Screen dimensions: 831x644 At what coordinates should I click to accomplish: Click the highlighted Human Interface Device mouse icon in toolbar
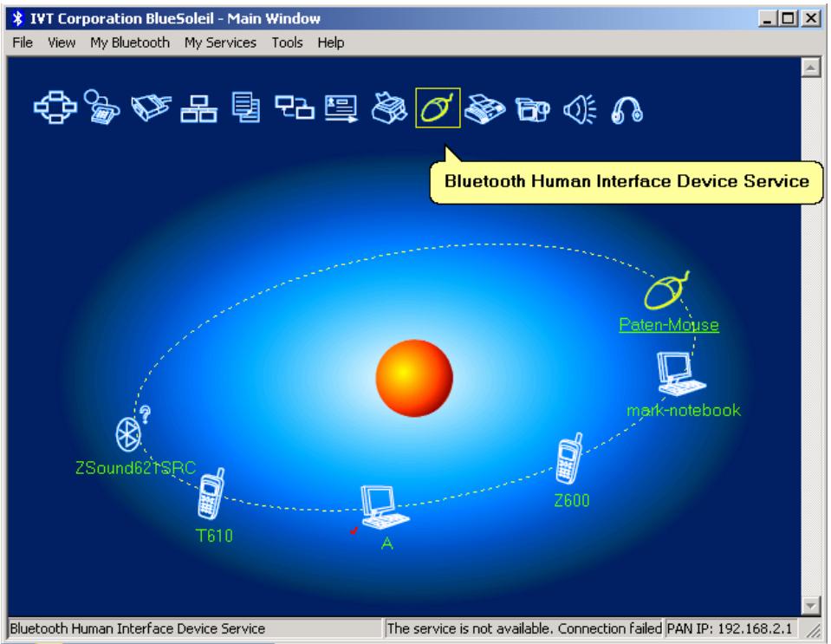[438, 107]
